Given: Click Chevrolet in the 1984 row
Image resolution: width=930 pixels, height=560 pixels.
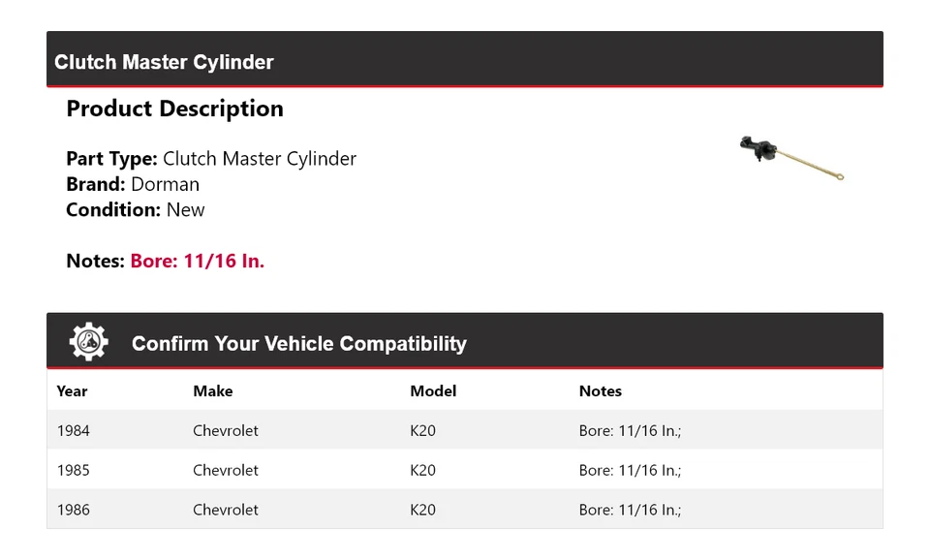Looking at the screenshot, I should point(225,430).
